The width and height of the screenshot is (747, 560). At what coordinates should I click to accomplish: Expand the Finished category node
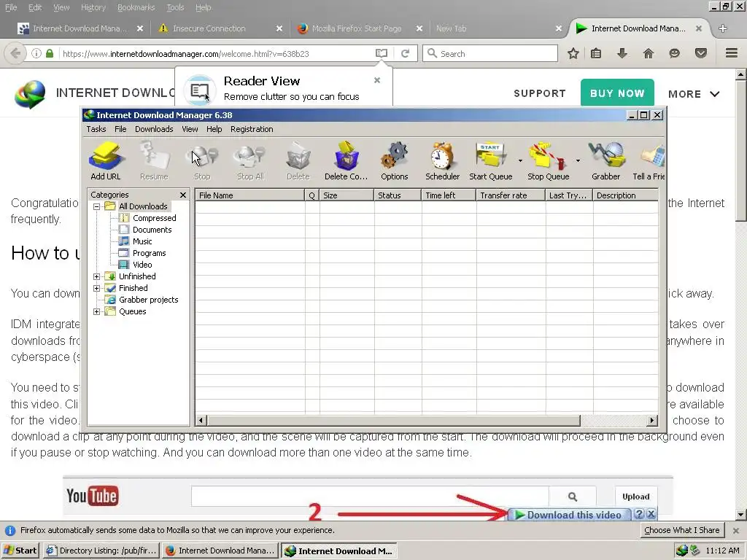coord(97,288)
